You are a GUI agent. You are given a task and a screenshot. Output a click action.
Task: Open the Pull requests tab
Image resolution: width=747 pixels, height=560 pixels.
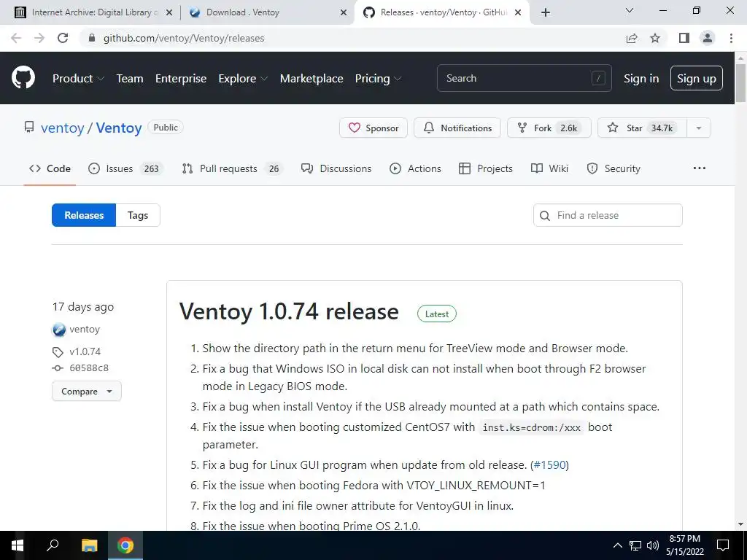coord(233,168)
